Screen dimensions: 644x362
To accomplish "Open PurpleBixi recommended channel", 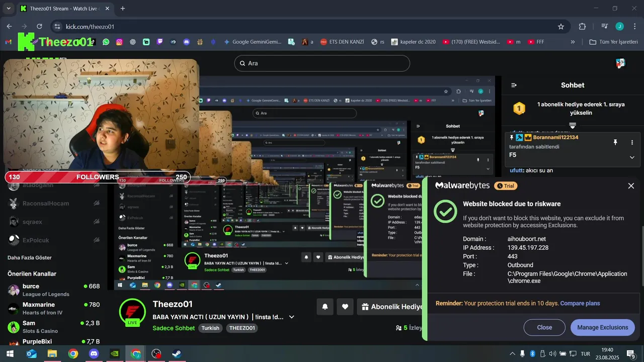I will [53, 341].
